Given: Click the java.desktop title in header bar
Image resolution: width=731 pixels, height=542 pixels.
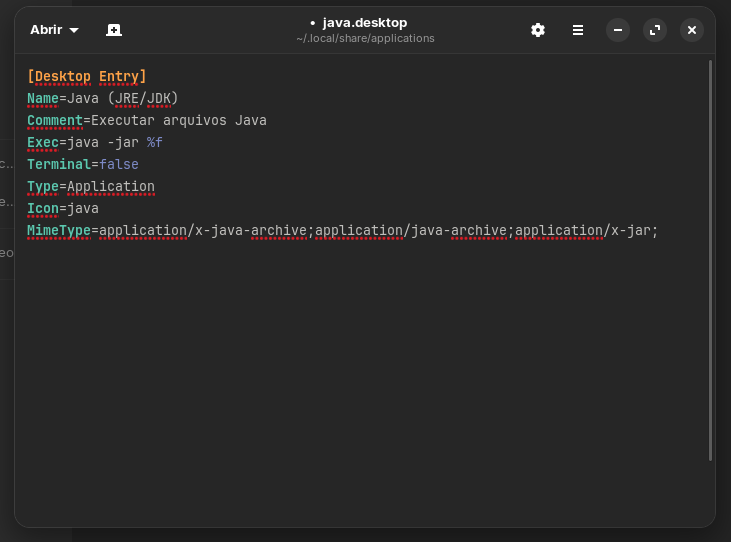Looking at the screenshot, I should pos(365,22).
